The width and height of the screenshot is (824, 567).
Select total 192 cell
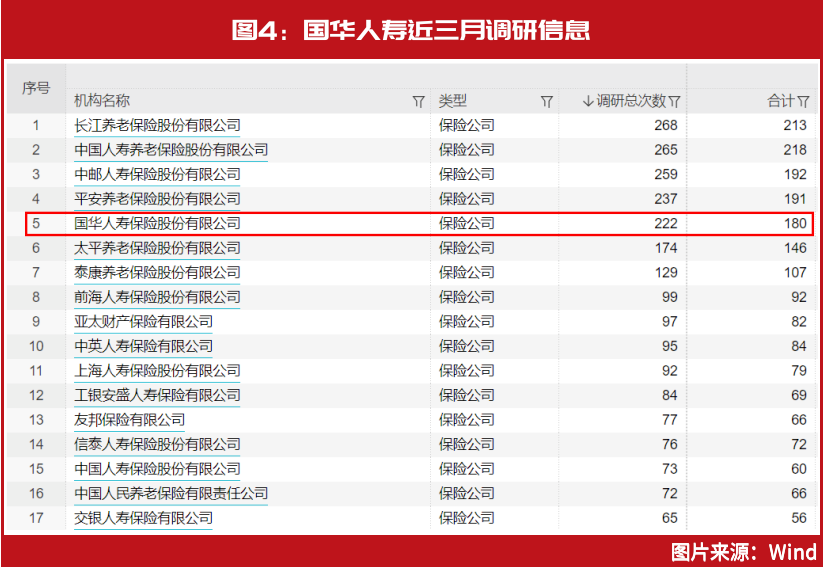point(795,174)
